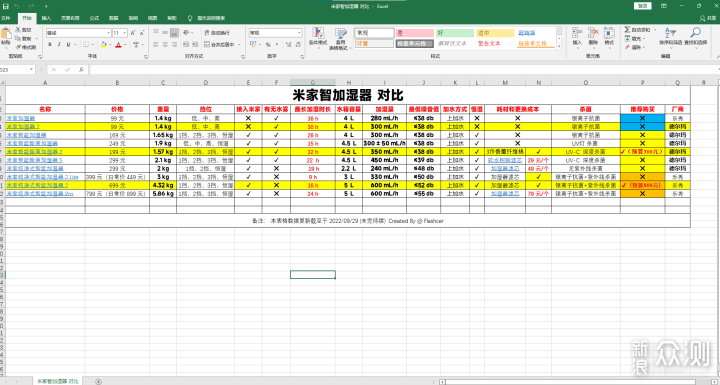Screen dimensions: 720x385
Task: Open Conditional Formatting
Action: [318, 38]
